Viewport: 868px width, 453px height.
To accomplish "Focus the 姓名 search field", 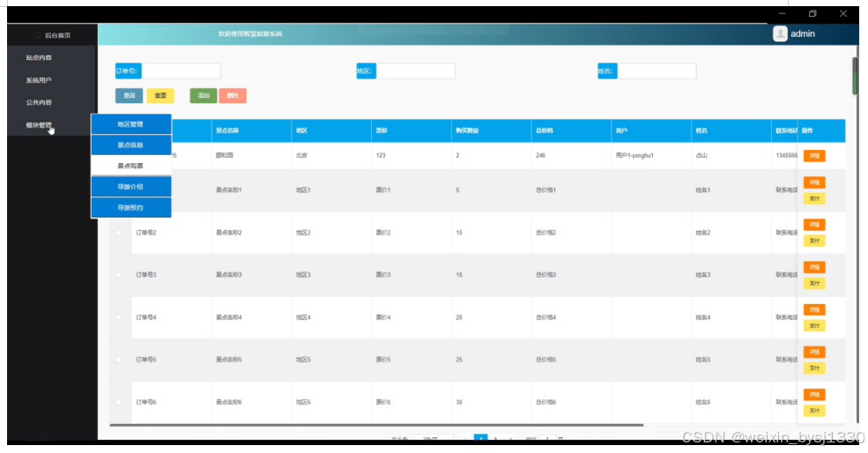I will pyautogui.click(x=657, y=71).
